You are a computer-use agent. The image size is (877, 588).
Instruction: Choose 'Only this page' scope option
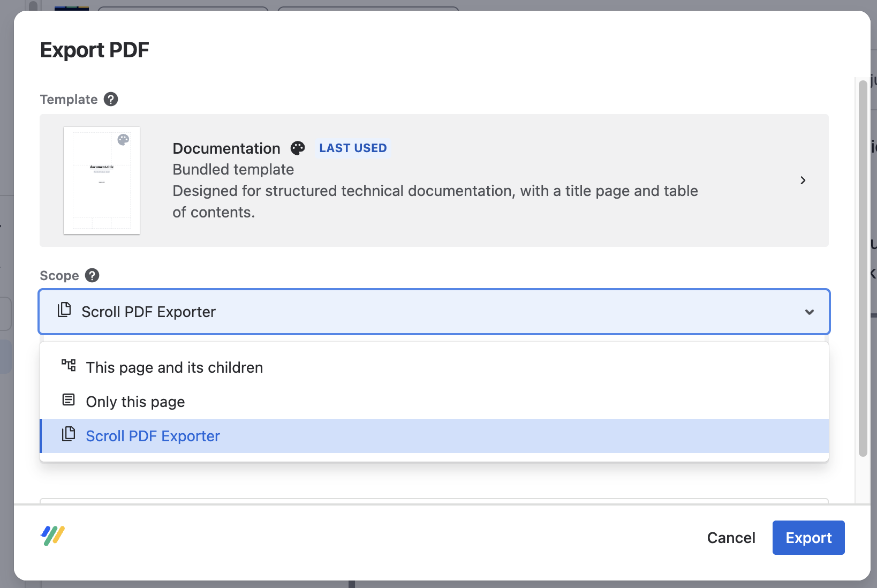[434, 402]
